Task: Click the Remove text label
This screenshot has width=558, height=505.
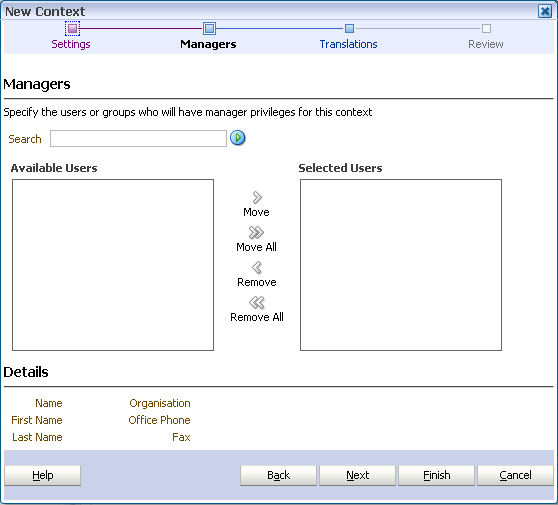Action: pyautogui.click(x=257, y=282)
